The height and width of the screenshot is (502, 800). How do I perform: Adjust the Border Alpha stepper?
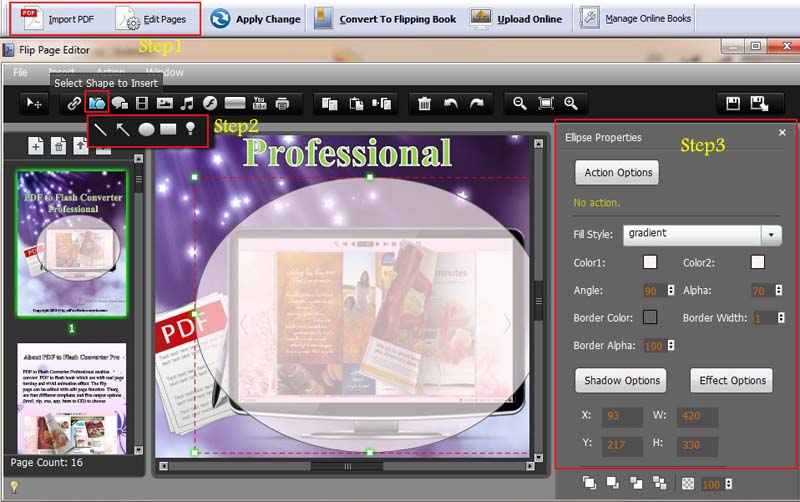(671, 345)
